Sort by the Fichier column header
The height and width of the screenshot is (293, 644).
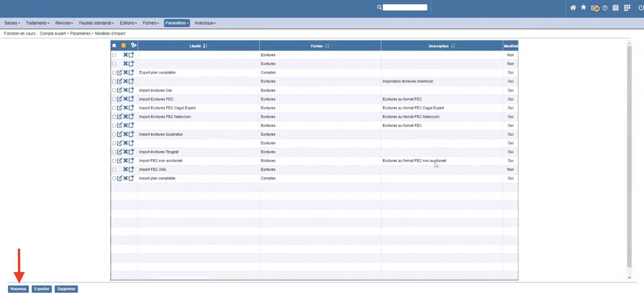point(320,46)
